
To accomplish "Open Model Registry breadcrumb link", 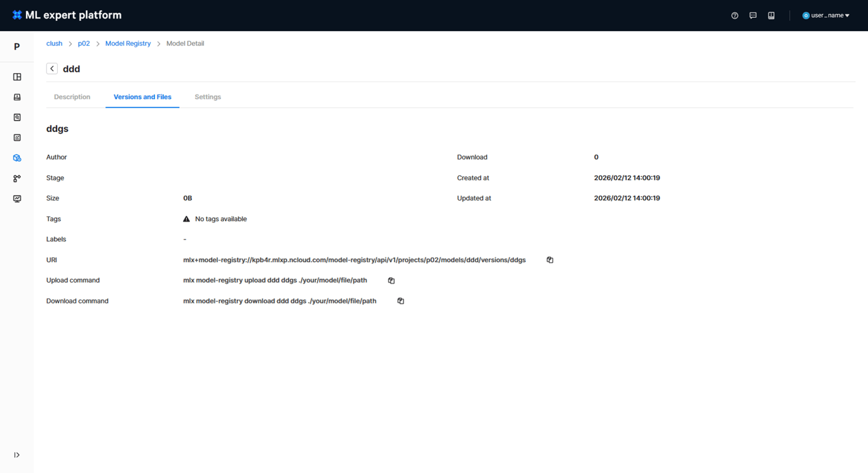I will coord(128,44).
